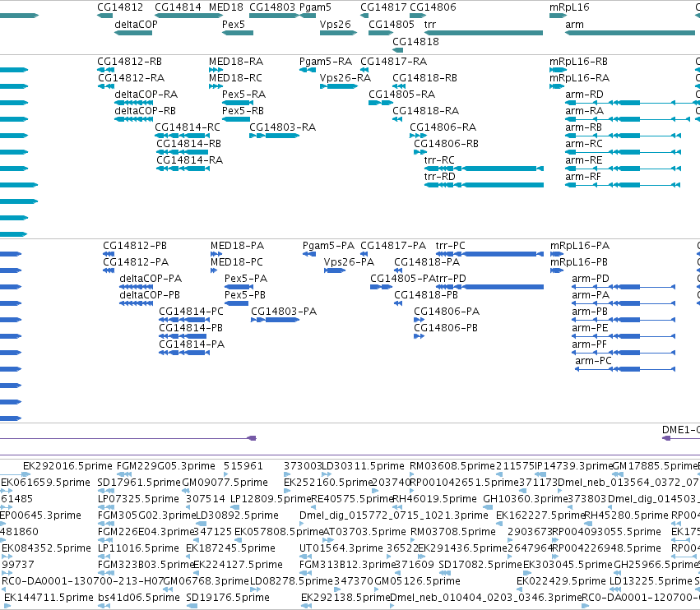Viewport: 700px width, 610px height.
Task: Click EST label RM03708.5prime
Action: [452, 532]
